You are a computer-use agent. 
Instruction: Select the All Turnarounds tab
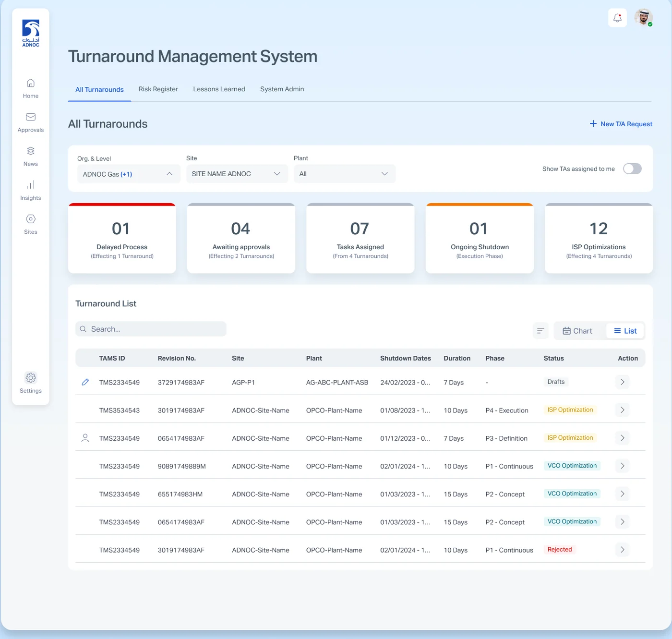click(x=99, y=89)
